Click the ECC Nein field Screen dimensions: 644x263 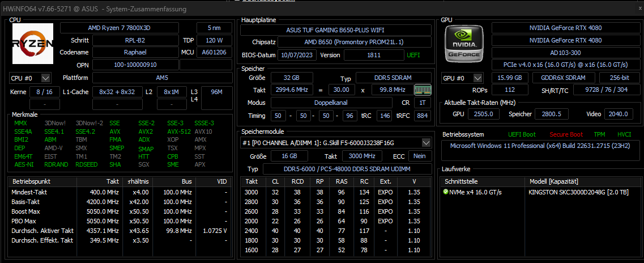click(x=420, y=156)
